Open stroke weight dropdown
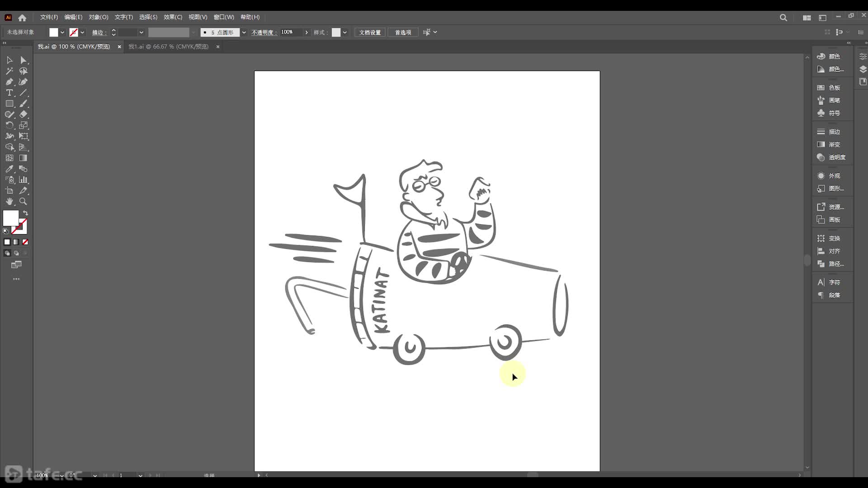Screen dimensions: 868x488 141,33
